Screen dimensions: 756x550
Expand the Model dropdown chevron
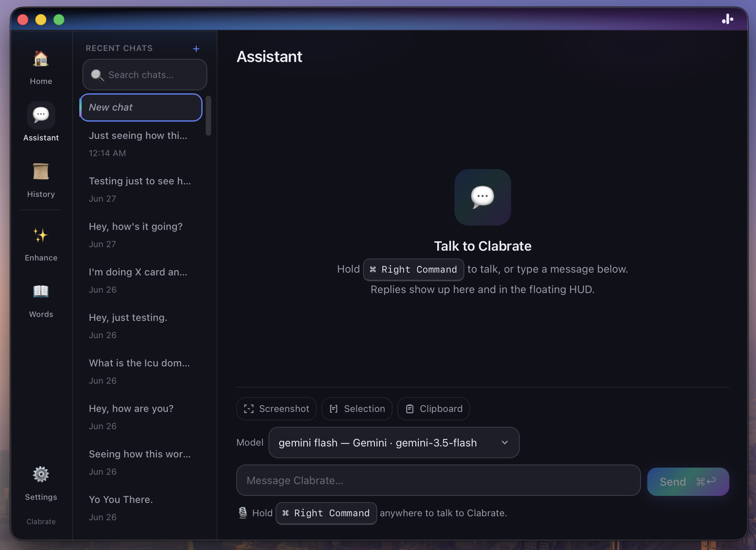[x=505, y=443]
